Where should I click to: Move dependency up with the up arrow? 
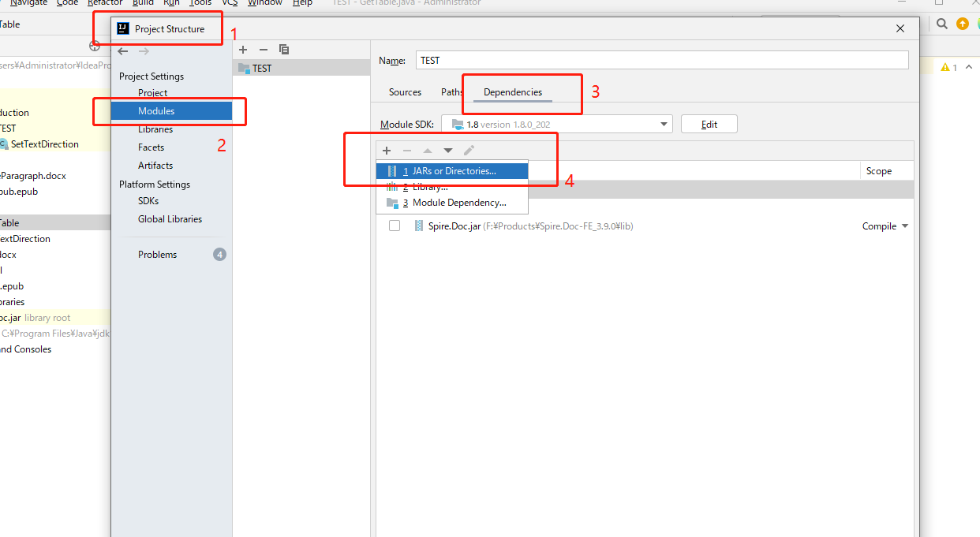pyautogui.click(x=428, y=150)
